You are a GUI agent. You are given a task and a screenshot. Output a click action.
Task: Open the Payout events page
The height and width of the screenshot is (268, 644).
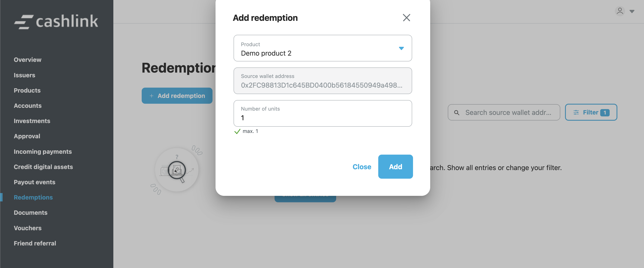point(35,182)
